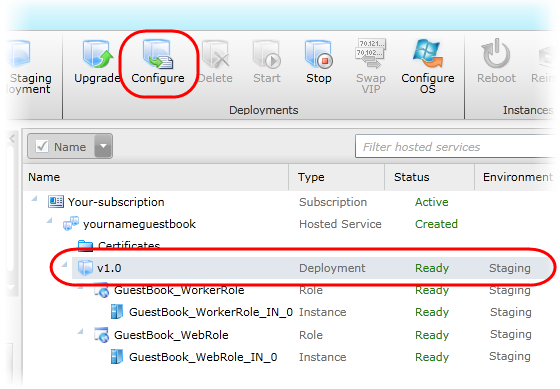560x389 pixels.
Task: Click the Stop deployment icon
Action: 319,54
